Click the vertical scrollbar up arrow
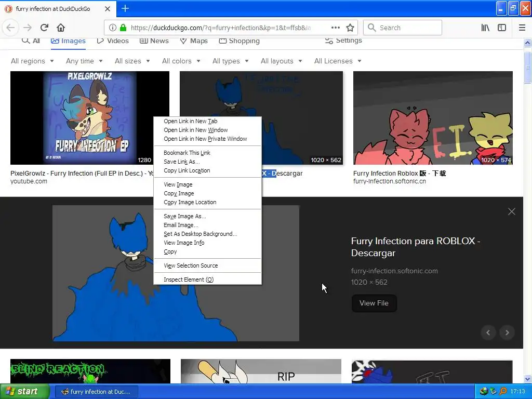Viewport: 532px width, 399px height. pos(527,43)
